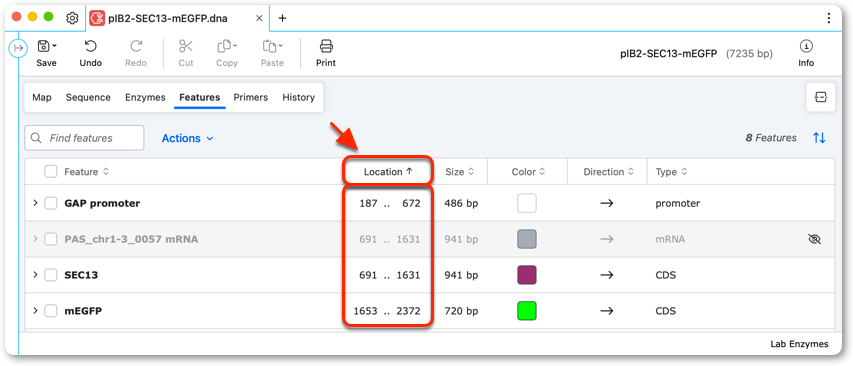Toggle the left sidebar expand arrow icon
The height and width of the screenshot is (366, 853).
point(18,49)
